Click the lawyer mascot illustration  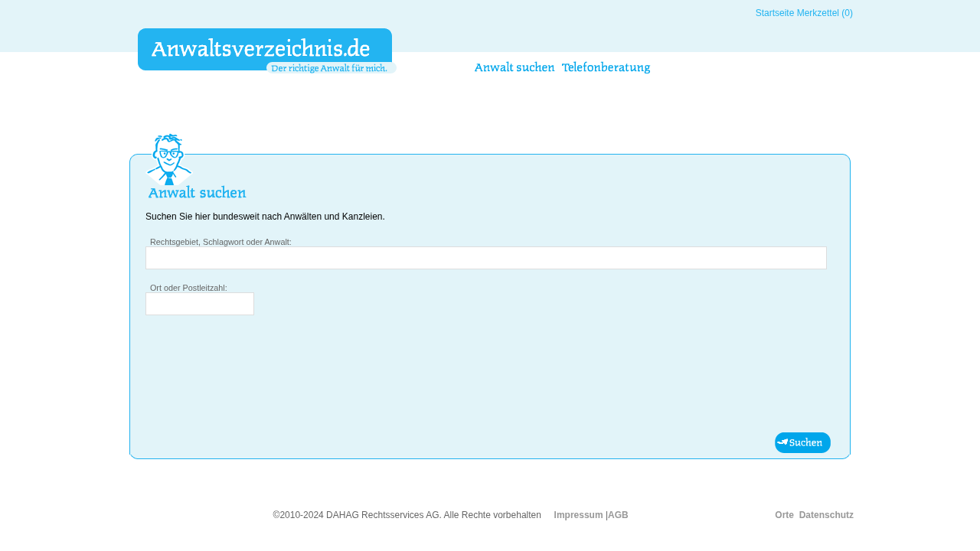point(168,159)
